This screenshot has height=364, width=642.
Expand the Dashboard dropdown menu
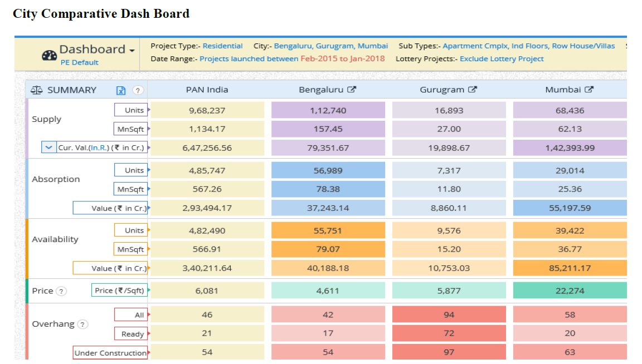131,49
